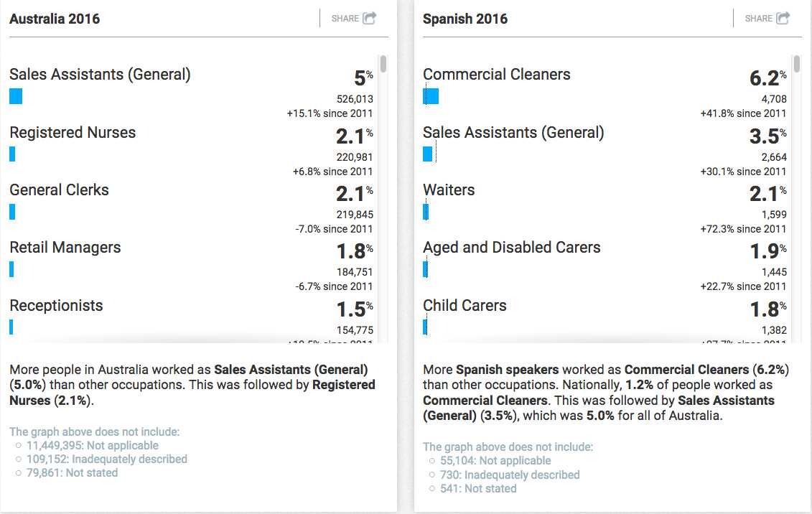Click the Commercial Cleaners blue bar
Screen dimensions: 812x514
point(431,96)
